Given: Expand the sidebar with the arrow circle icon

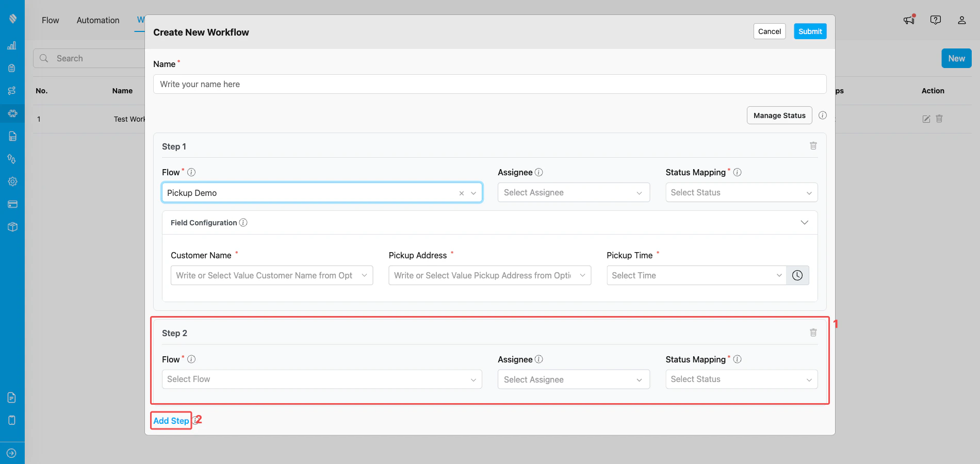Looking at the screenshot, I should (12, 453).
